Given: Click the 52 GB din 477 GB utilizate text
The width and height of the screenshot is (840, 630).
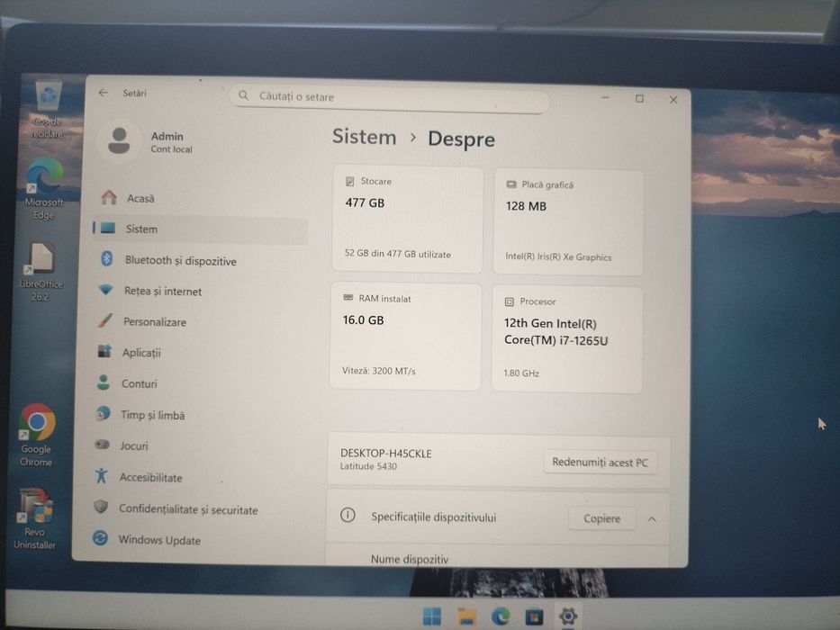Looking at the screenshot, I should click(x=398, y=254).
